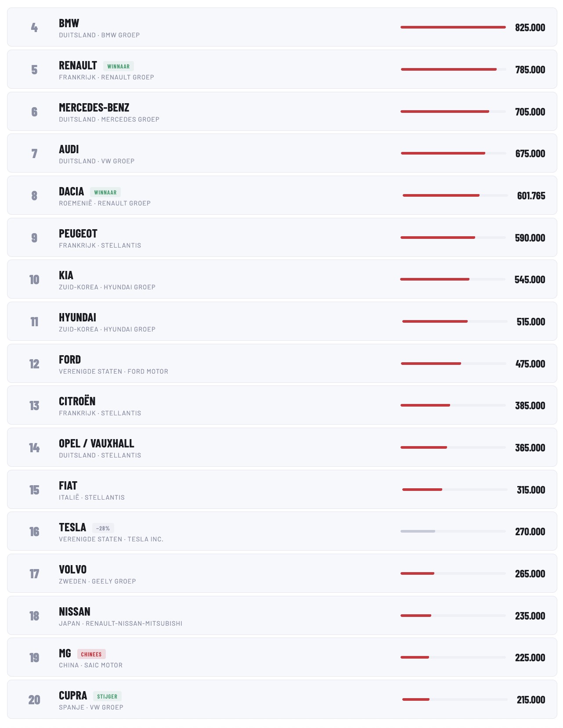This screenshot has height=728, width=563.
Task: Select the Opel / Vauxhall heading
Action: pos(97,443)
